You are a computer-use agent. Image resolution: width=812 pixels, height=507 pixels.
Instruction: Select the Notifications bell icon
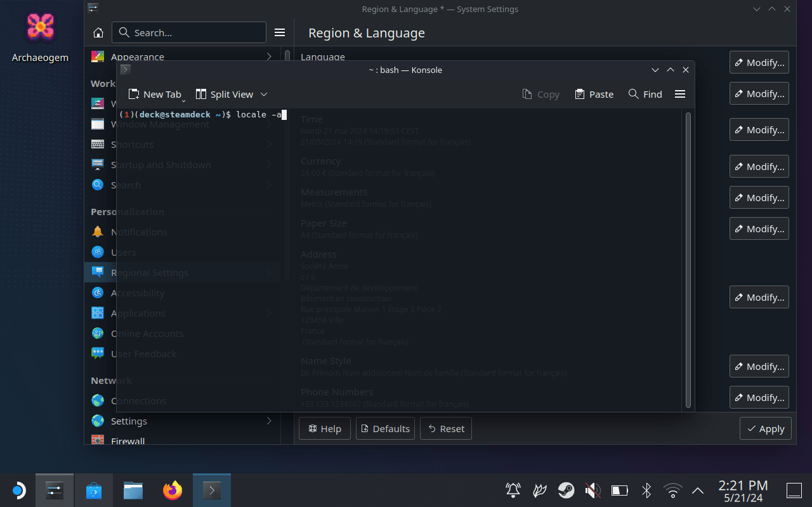pyautogui.click(x=98, y=232)
